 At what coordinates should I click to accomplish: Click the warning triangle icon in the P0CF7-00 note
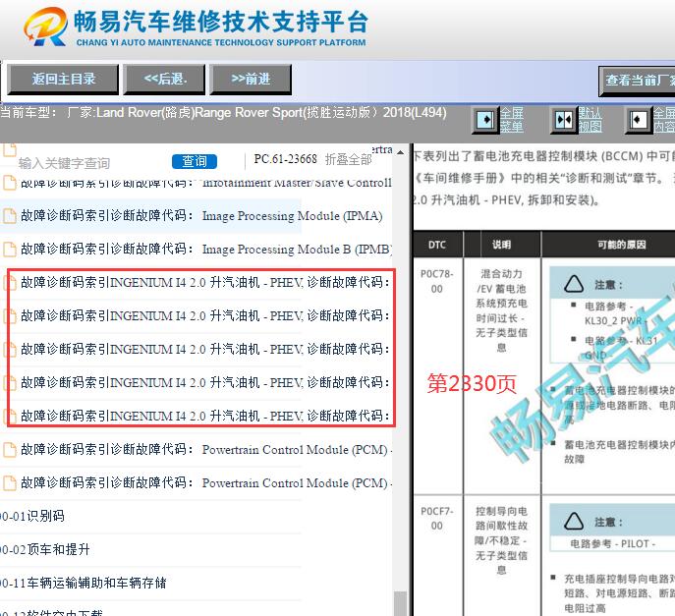[574, 522]
